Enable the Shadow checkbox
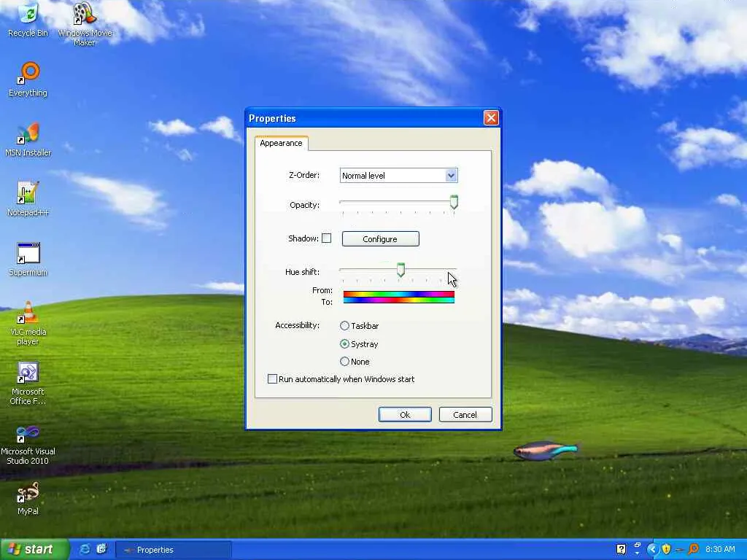The height and width of the screenshot is (560, 747). 326,238
